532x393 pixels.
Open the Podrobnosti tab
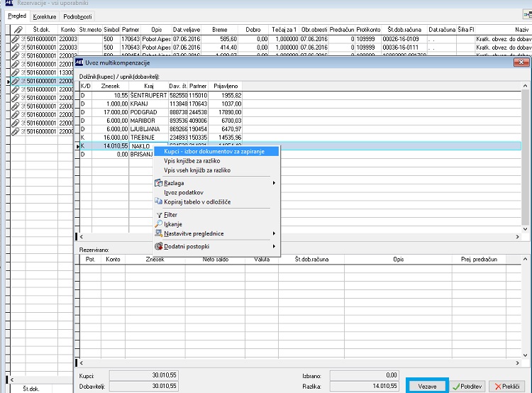pyautogui.click(x=77, y=16)
